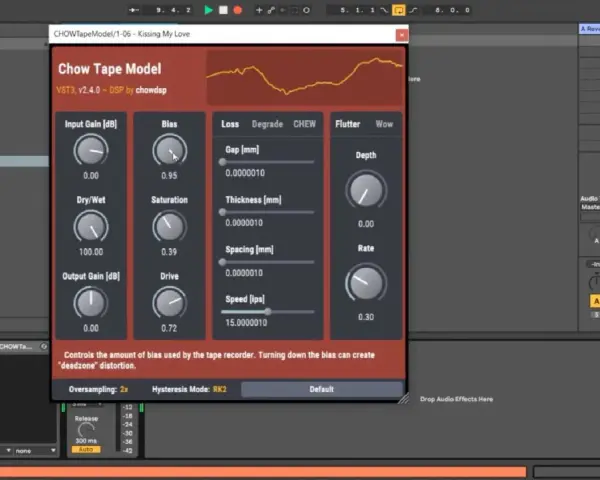600x480 pixels.
Task: Click the Drive value 0.72
Action: (169, 328)
